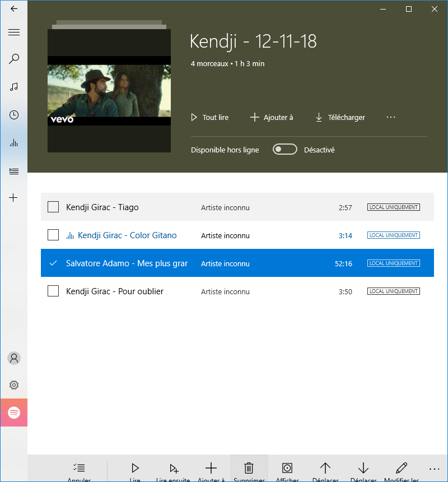Click the LOCAL UNIQUEMENT badge for Color Gitano
448x482 pixels.
pos(394,235)
